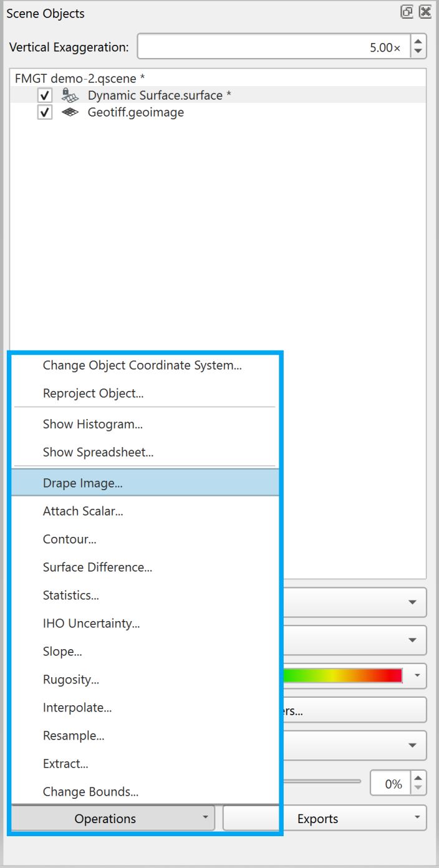This screenshot has height=868, width=439.
Task: Click the Vertical Exaggeration value field
Action: 273,47
